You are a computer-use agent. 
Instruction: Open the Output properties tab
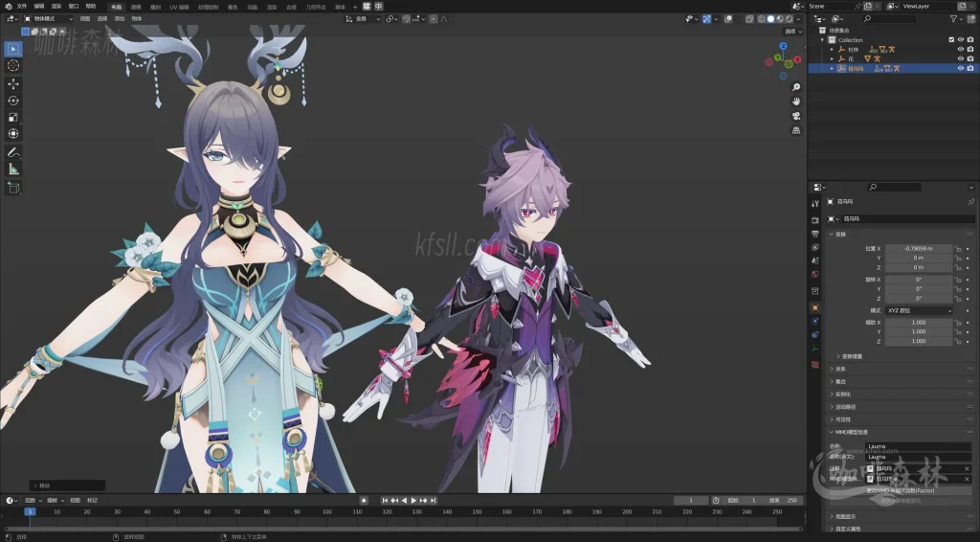point(815,234)
